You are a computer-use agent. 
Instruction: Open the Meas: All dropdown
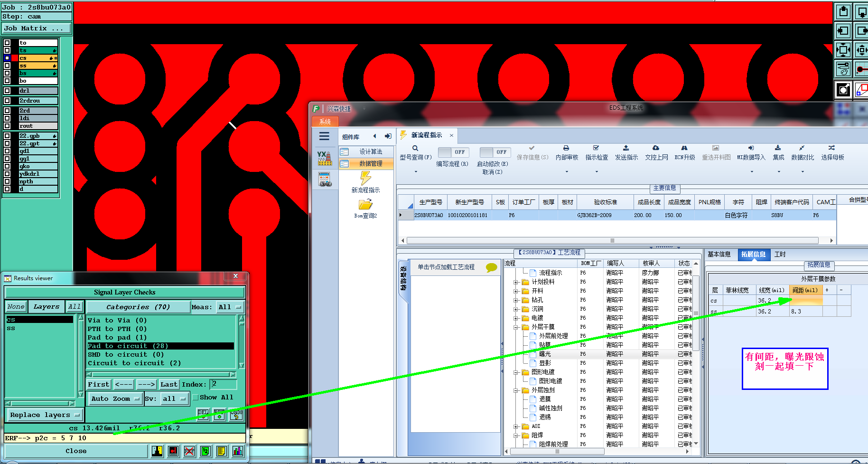pos(230,307)
